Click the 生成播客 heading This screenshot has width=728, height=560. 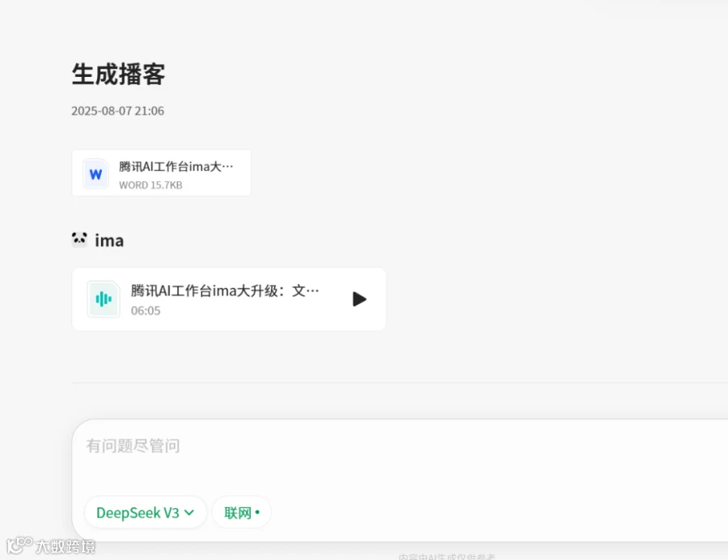point(118,74)
